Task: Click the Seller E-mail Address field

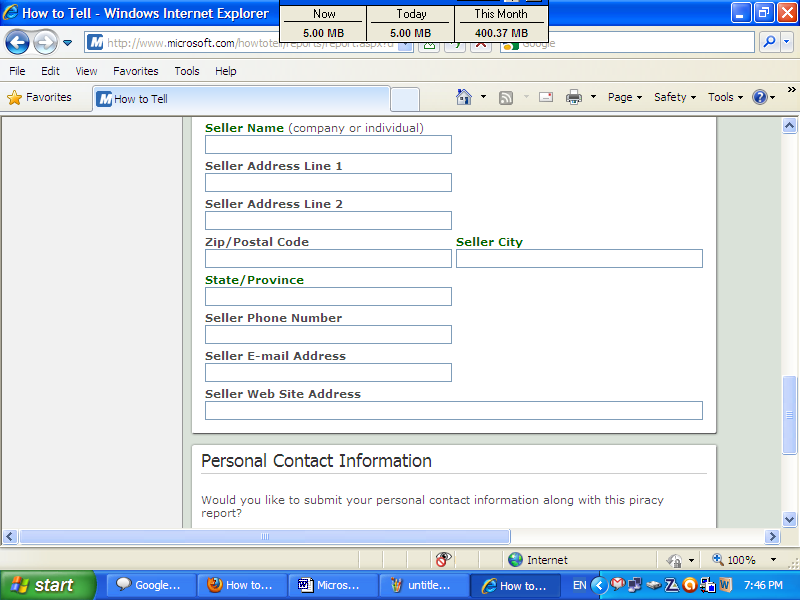Action: pyautogui.click(x=328, y=372)
